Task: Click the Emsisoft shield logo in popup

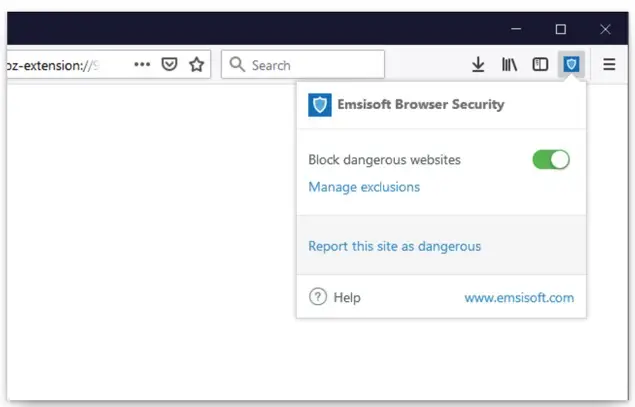Action: pyautogui.click(x=320, y=105)
